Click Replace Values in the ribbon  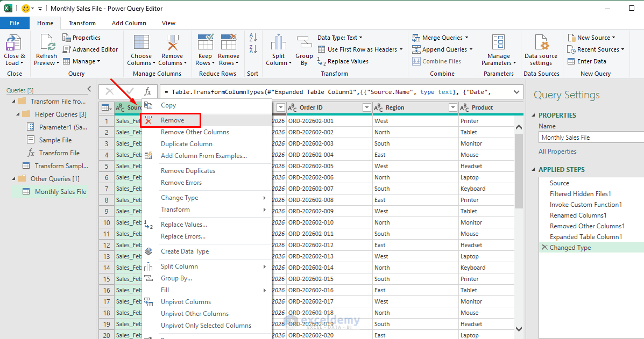343,61
